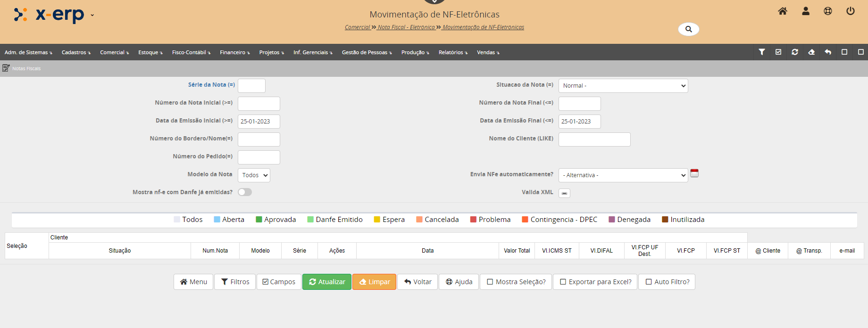Viewport: 868px width, 328px height.
Task: Toggle Mostra nf-e com Danfe já emitidas
Action: click(x=245, y=192)
